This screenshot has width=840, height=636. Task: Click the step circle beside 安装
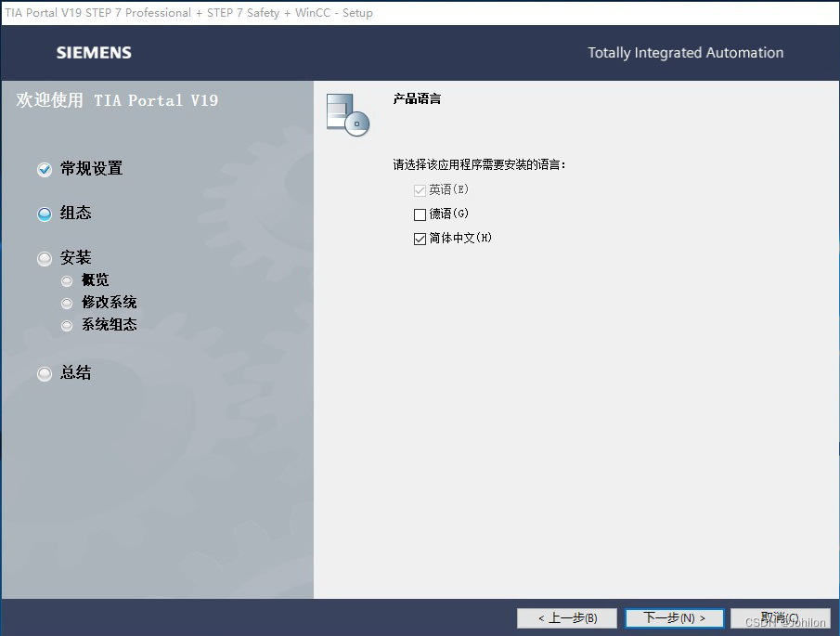click(x=44, y=257)
